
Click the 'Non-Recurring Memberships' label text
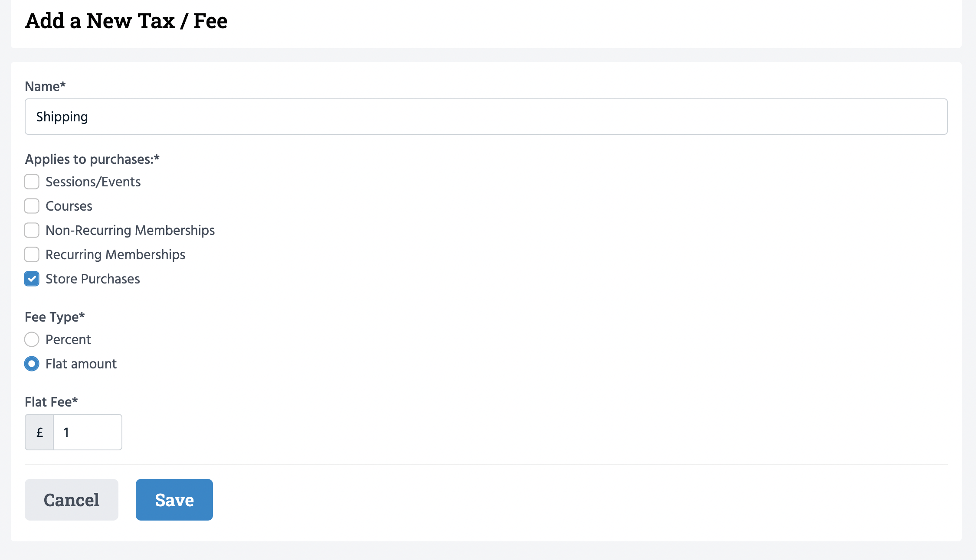(x=130, y=231)
